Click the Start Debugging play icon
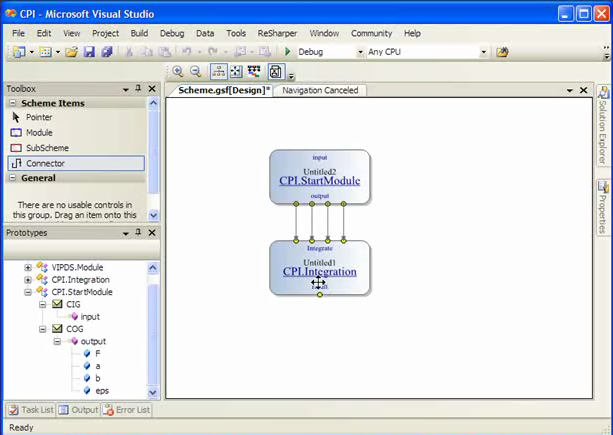613x435 pixels. point(288,52)
